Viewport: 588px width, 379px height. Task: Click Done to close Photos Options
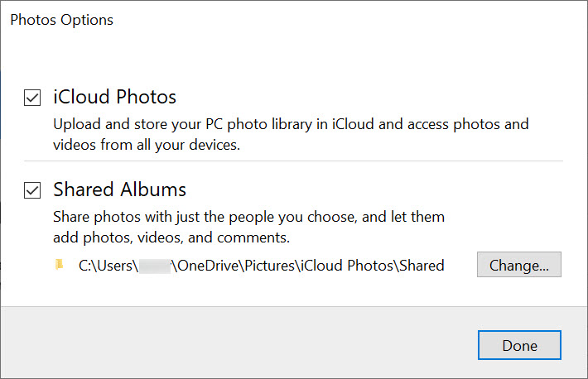pos(519,345)
